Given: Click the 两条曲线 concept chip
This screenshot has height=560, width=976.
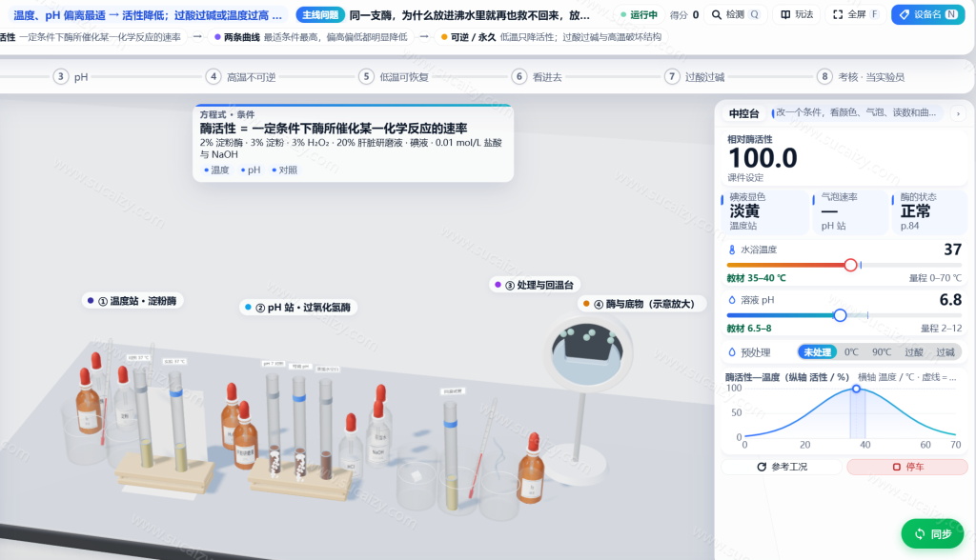Looking at the screenshot, I should click(312, 37).
